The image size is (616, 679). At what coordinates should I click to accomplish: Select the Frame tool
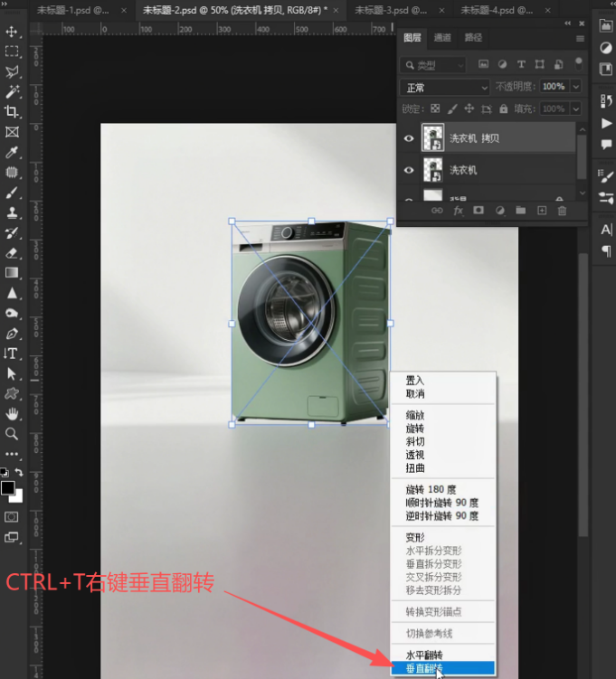(12, 132)
